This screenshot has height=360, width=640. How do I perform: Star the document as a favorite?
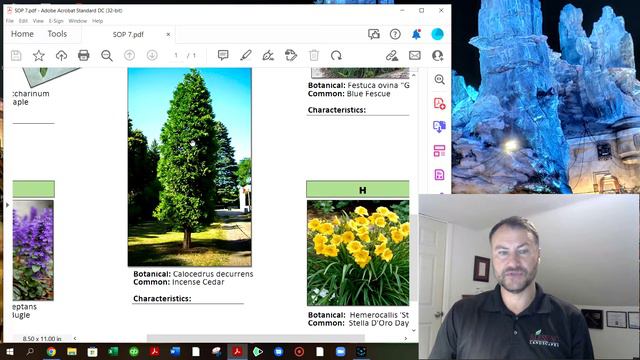pos(39,56)
